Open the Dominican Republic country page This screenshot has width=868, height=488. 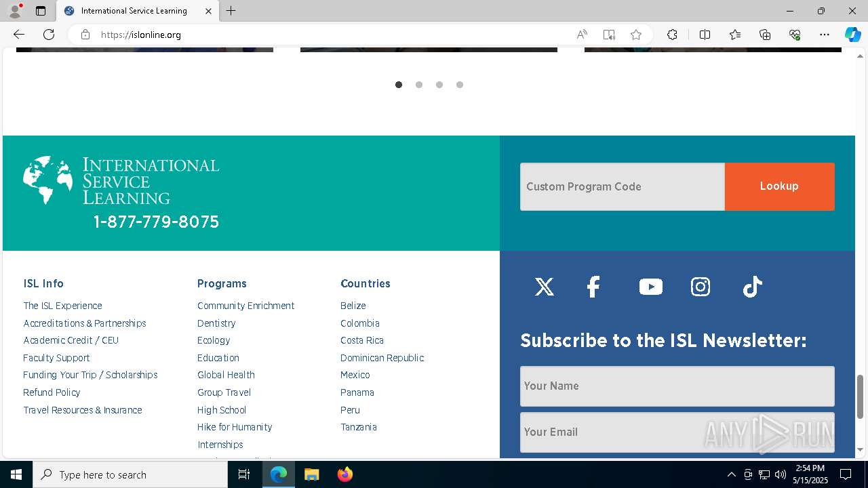382,358
